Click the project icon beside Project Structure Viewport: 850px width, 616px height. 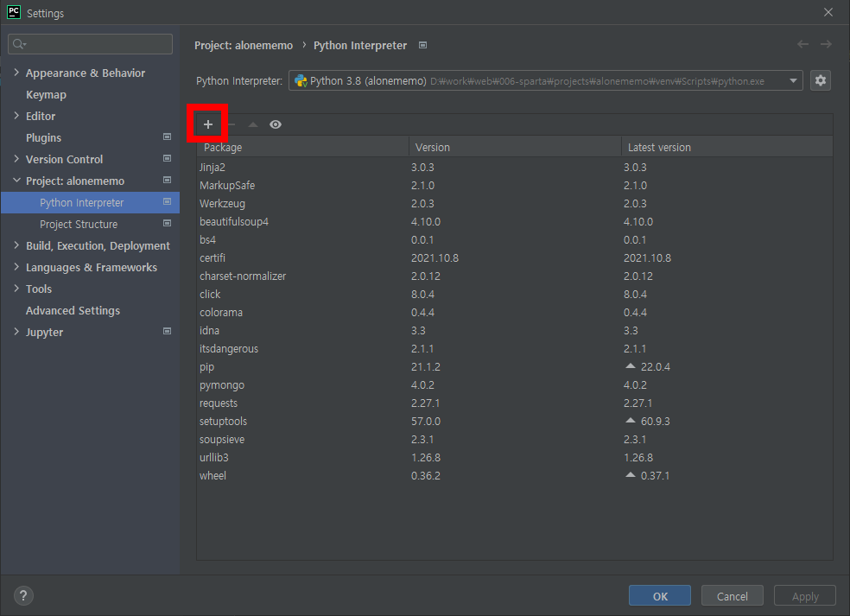pos(167,224)
